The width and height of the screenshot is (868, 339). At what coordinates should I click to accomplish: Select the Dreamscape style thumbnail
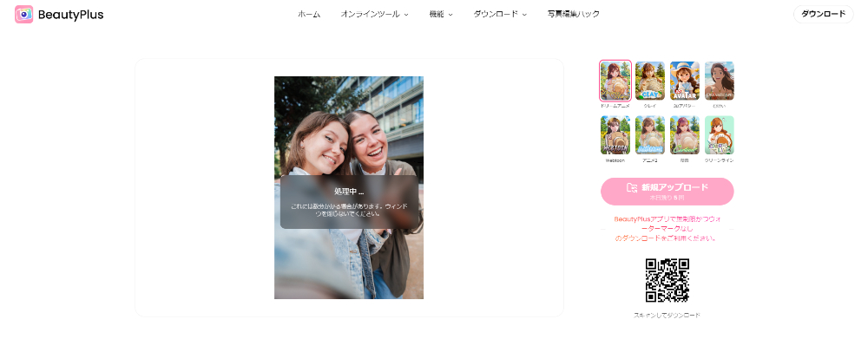[x=720, y=81]
